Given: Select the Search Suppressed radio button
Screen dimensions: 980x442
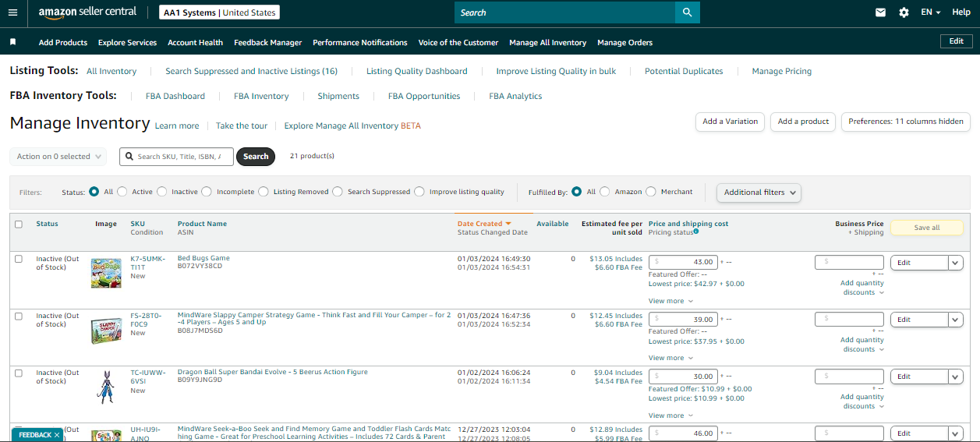Looking at the screenshot, I should coord(338,191).
